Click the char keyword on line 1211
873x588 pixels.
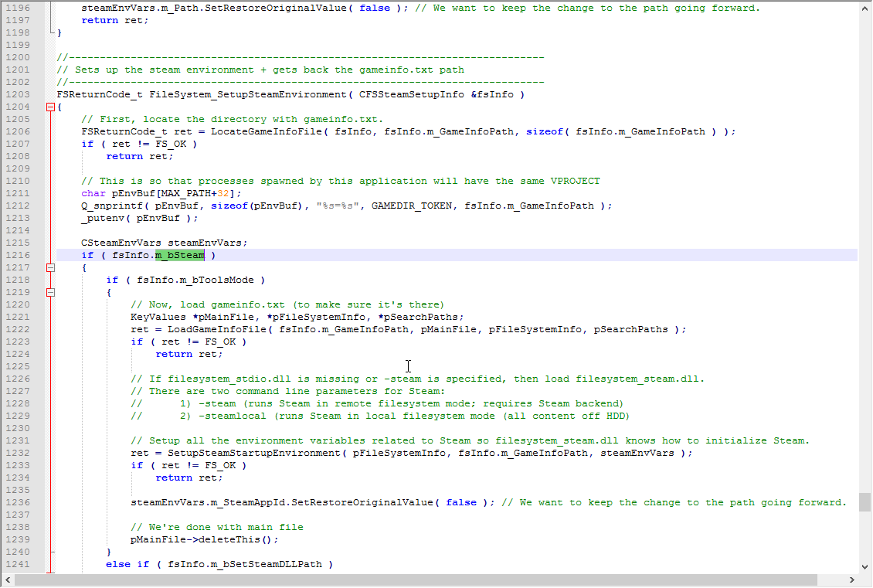(93, 194)
